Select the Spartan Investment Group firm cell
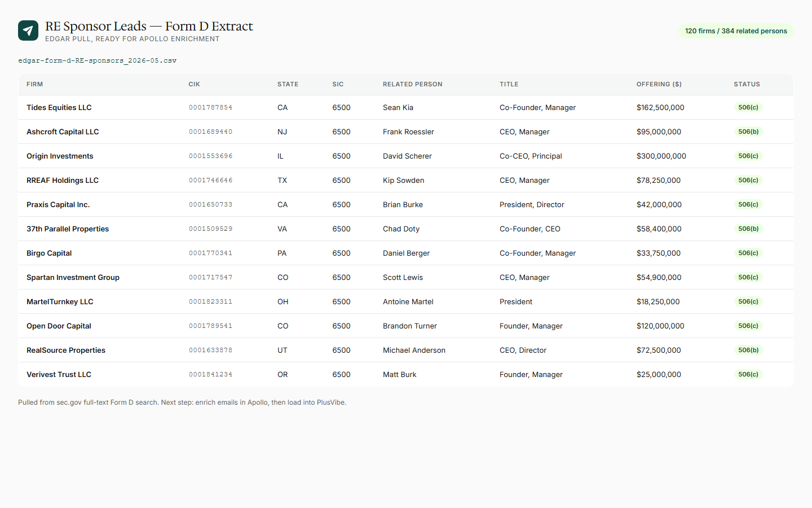 [x=73, y=277]
